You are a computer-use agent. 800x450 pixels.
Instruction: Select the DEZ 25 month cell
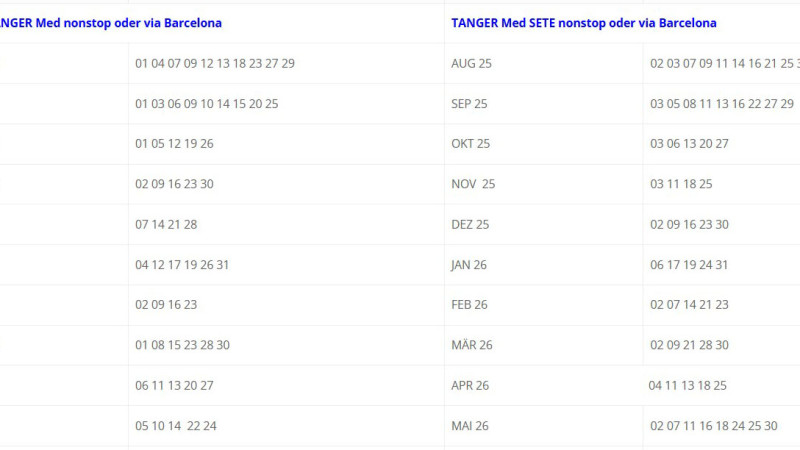470,224
